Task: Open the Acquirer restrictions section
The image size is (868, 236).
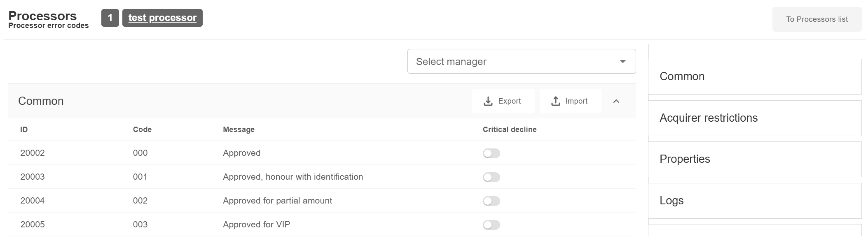Action: pyautogui.click(x=754, y=118)
